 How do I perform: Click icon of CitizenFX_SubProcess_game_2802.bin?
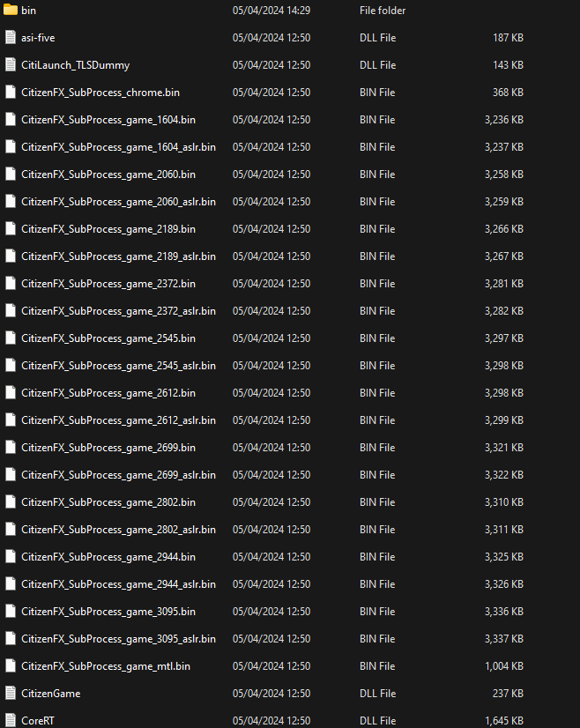click(11, 501)
